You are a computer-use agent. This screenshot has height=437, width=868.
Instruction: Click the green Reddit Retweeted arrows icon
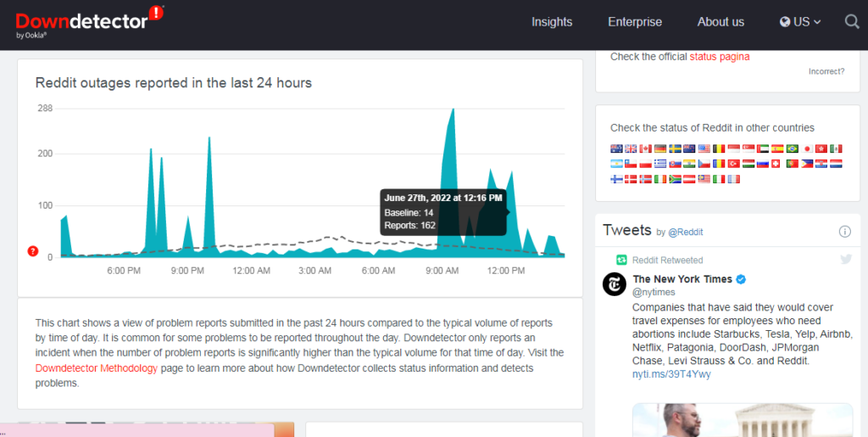point(621,260)
